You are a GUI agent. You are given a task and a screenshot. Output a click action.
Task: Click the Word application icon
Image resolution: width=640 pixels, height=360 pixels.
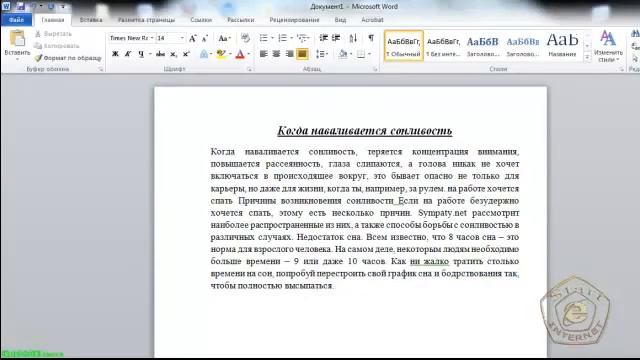click(x=6, y=7)
